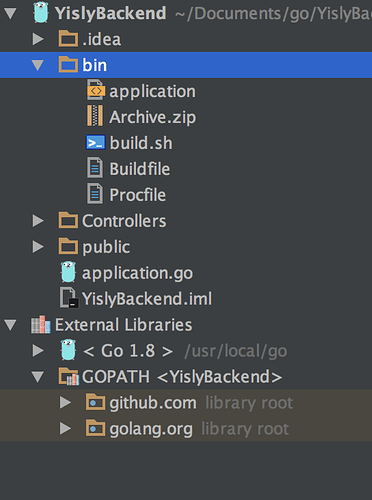Select the highlighted bin folder label
The height and width of the screenshot is (500, 372).
coord(95,65)
